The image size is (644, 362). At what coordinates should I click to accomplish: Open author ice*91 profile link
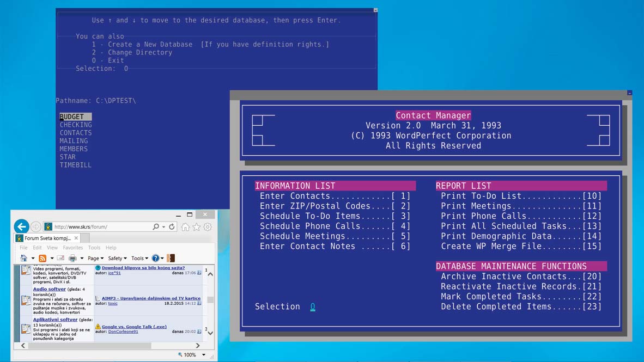coord(114,273)
